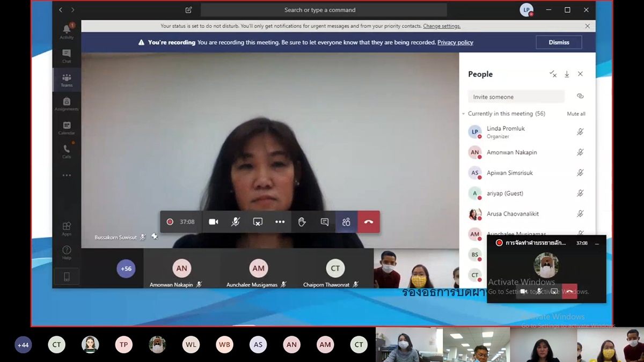The height and width of the screenshot is (362, 644).
Task: Open more actions ellipsis in meeting toolbar
Action: pos(280,222)
